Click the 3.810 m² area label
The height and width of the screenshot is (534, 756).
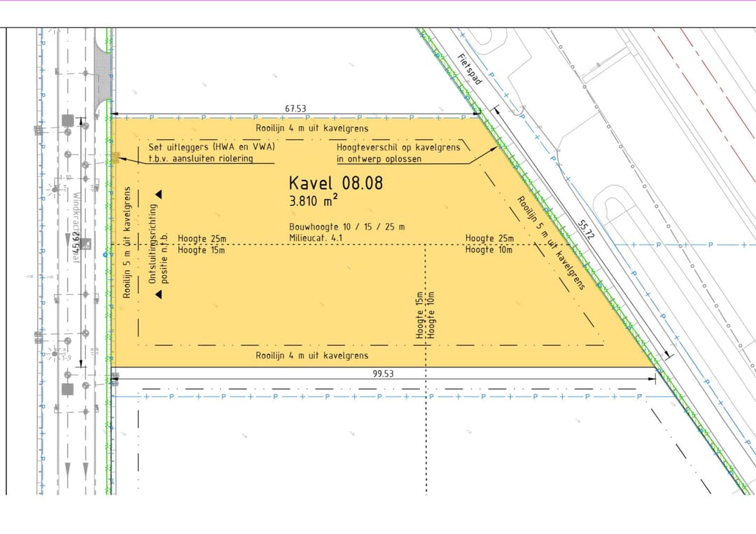[314, 201]
